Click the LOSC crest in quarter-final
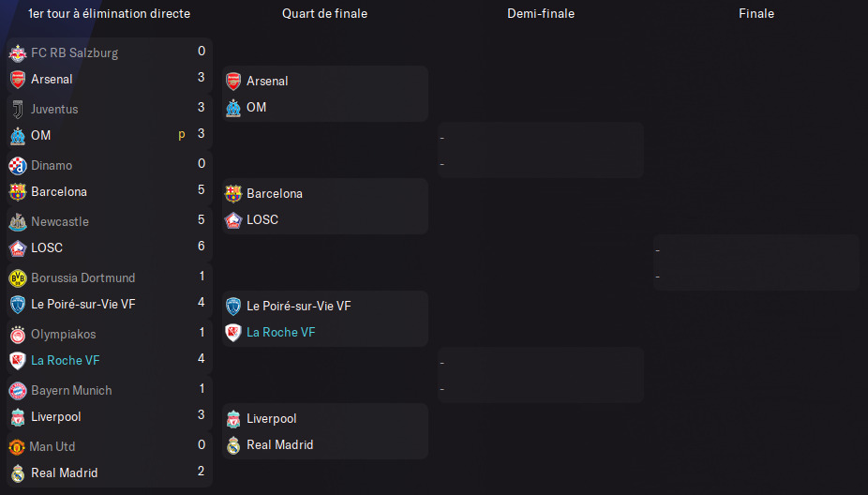 click(x=233, y=219)
